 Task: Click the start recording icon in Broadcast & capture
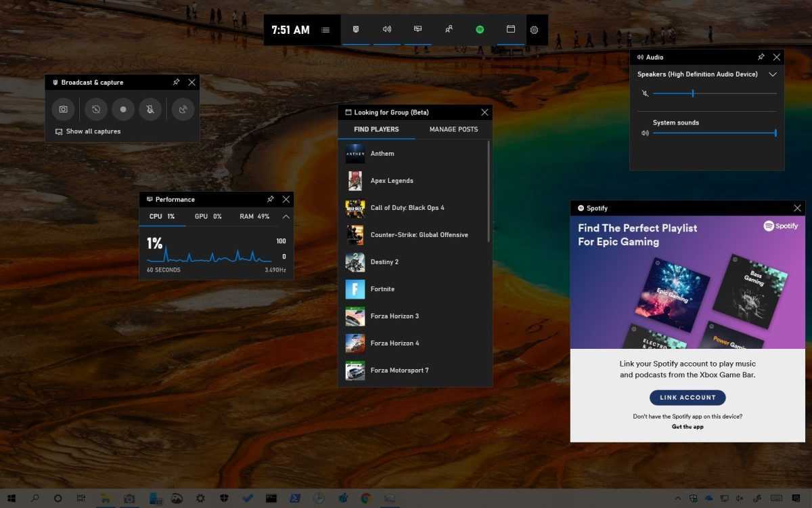point(122,109)
